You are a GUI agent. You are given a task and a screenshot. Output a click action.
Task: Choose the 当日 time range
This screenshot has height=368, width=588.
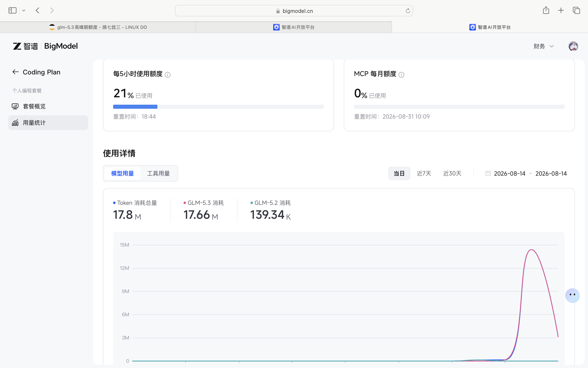coord(399,173)
